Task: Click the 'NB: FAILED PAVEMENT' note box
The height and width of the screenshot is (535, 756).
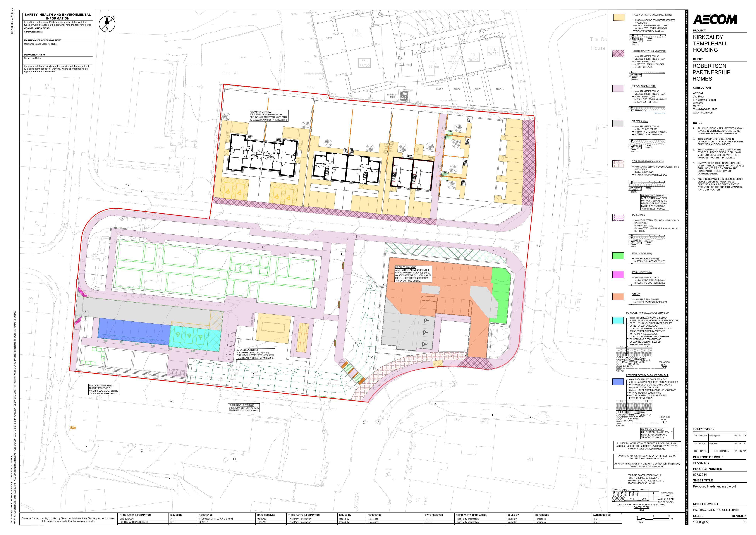Action: [x=413, y=274]
